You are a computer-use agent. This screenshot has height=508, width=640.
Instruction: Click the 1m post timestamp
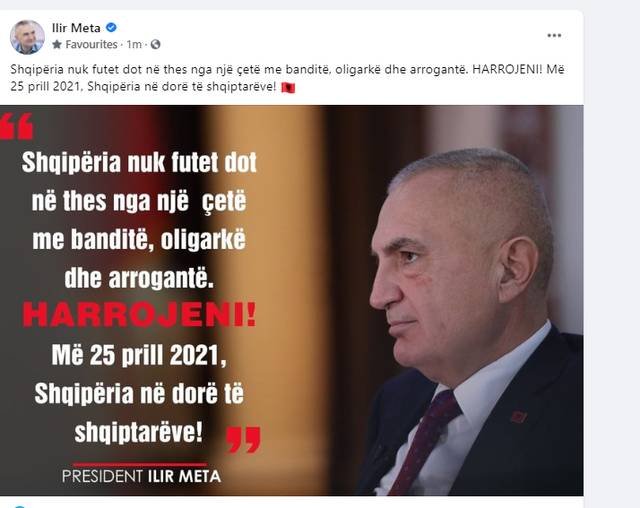134,44
